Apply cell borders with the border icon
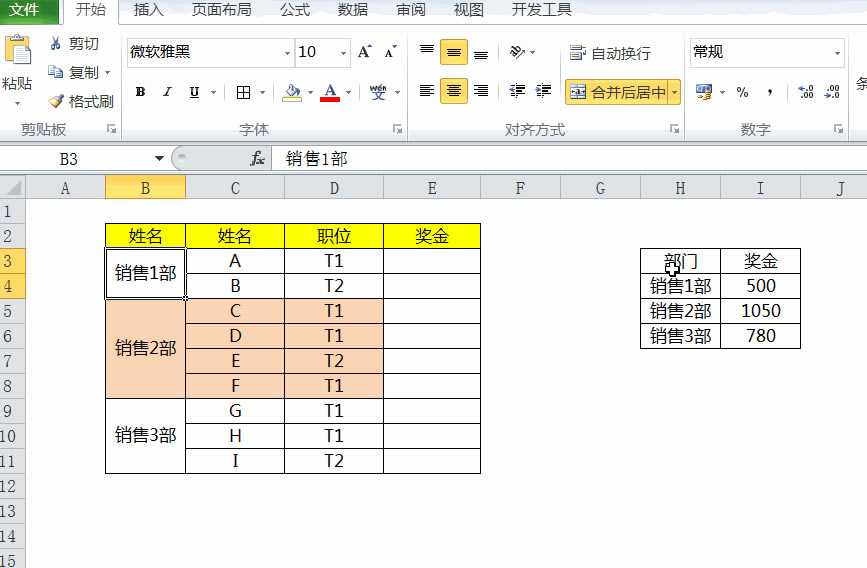 (x=243, y=92)
